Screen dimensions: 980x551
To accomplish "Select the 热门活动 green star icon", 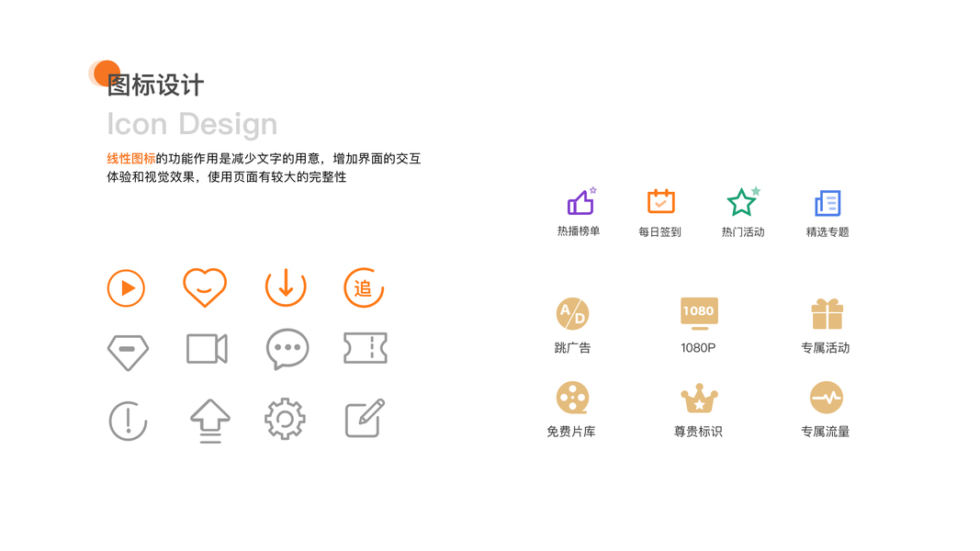I will click(743, 202).
